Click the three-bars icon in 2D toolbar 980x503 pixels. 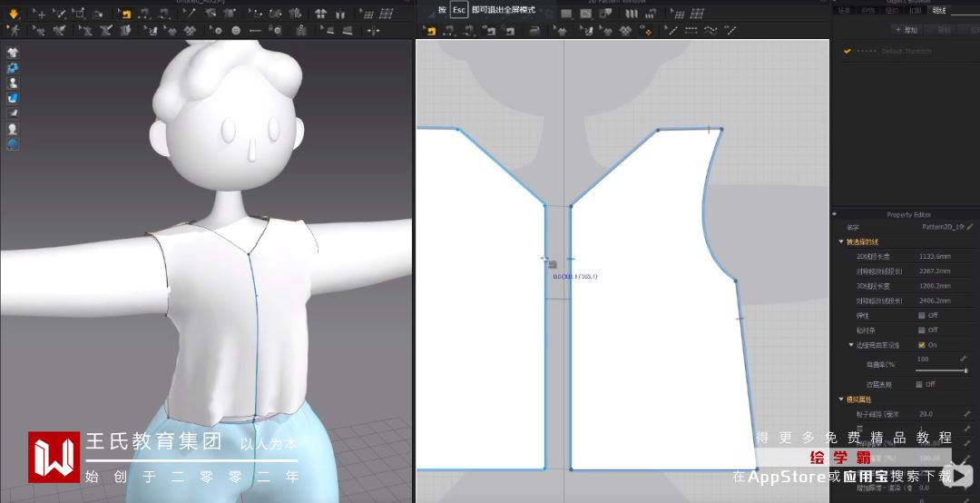coord(632,14)
